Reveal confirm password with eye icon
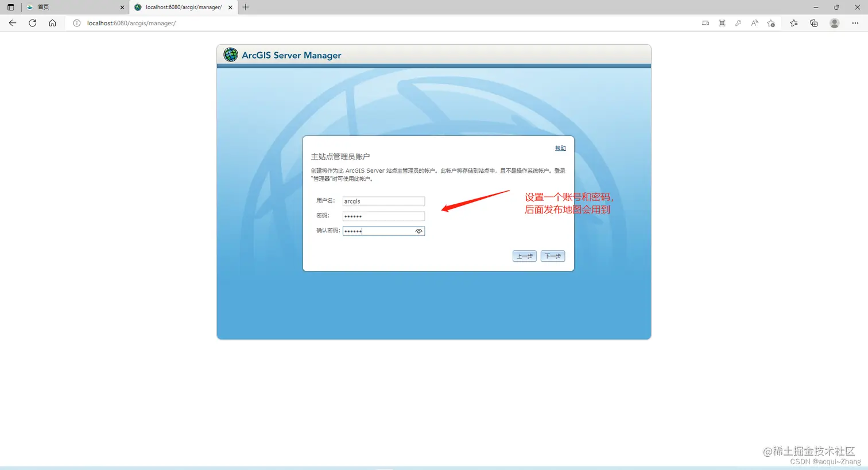 [418, 231]
